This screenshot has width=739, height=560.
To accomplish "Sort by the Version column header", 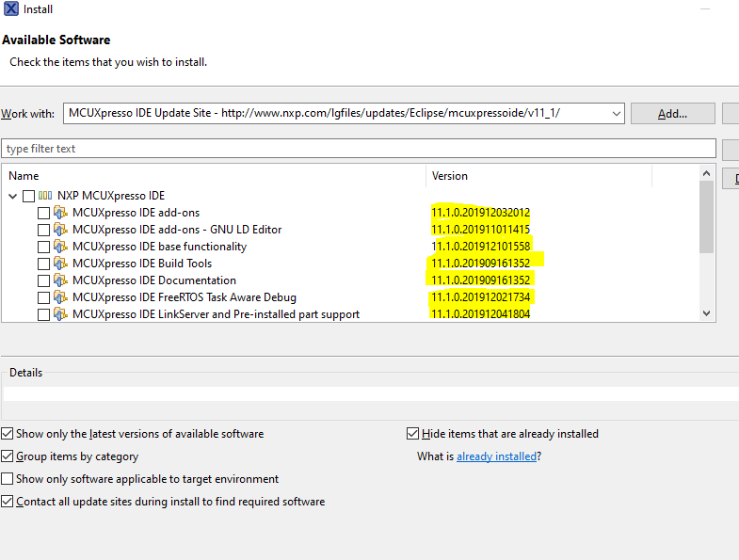I will pyautogui.click(x=537, y=176).
